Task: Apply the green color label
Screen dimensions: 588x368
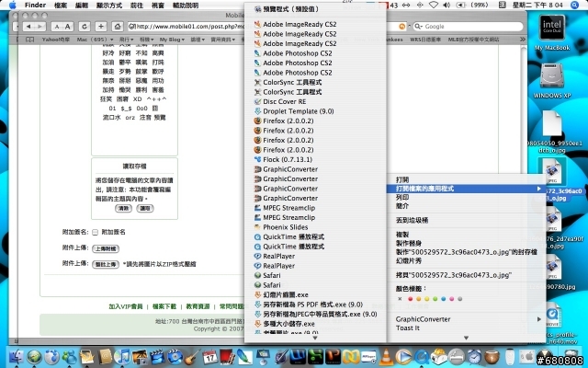Action: [x=435, y=299]
